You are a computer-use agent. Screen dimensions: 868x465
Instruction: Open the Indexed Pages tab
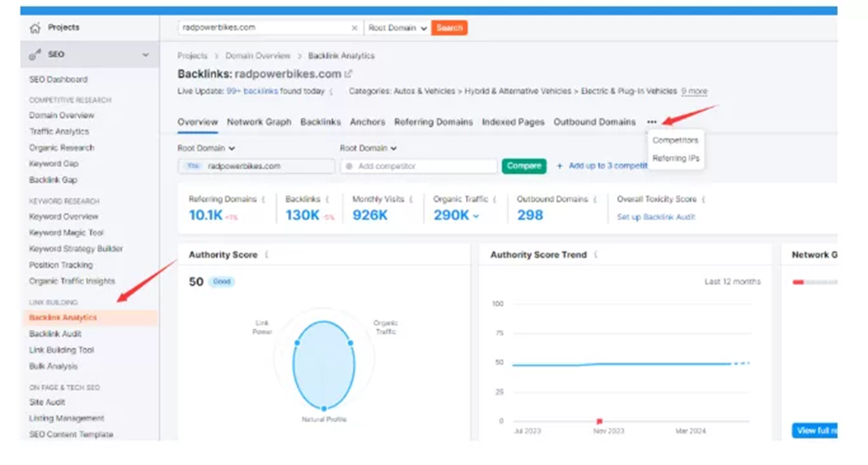click(x=513, y=122)
